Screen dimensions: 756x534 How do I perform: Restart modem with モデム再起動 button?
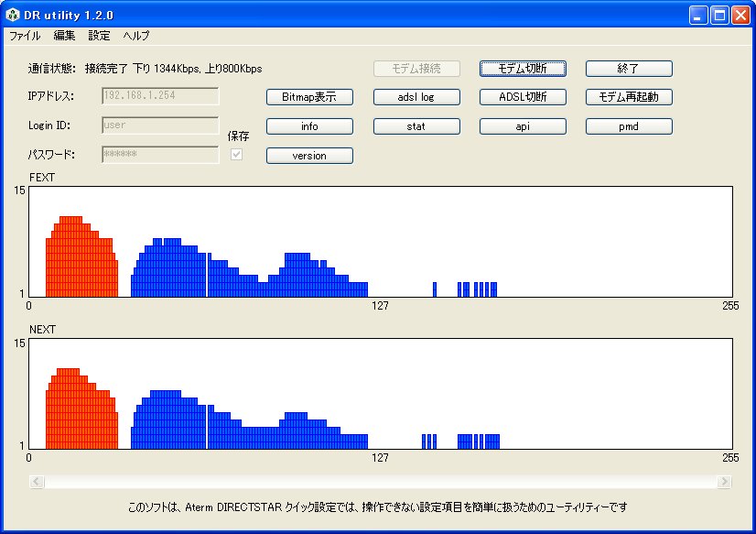tap(629, 97)
